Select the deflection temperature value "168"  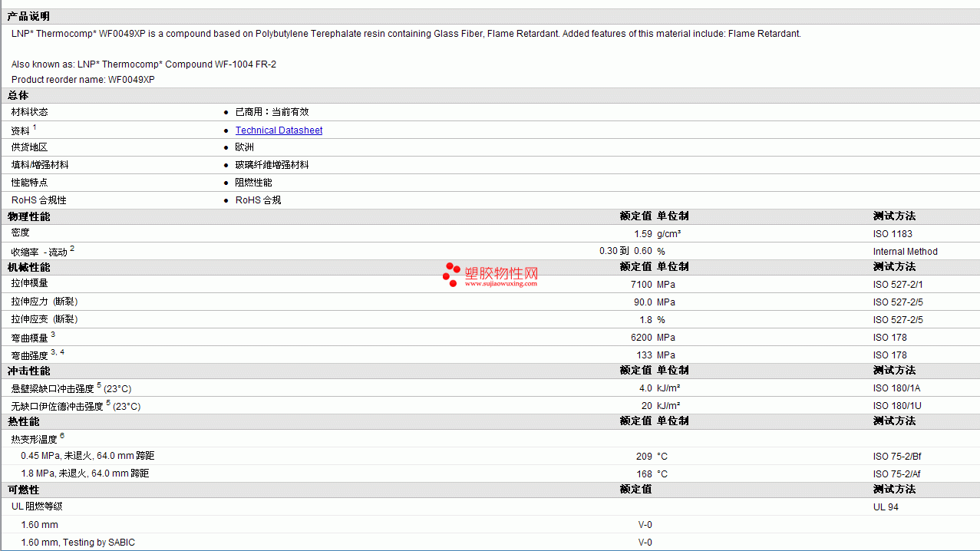coord(645,474)
